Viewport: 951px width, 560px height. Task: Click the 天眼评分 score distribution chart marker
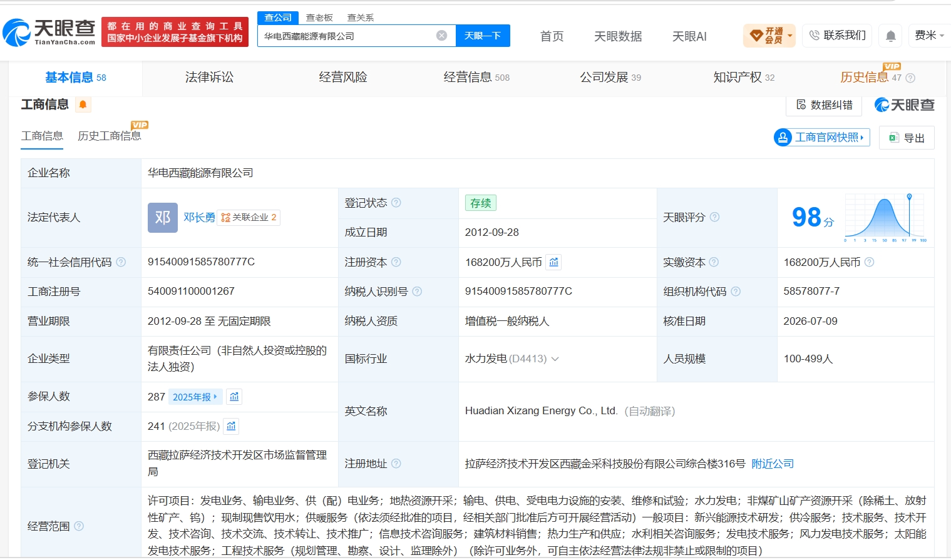click(909, 197)
